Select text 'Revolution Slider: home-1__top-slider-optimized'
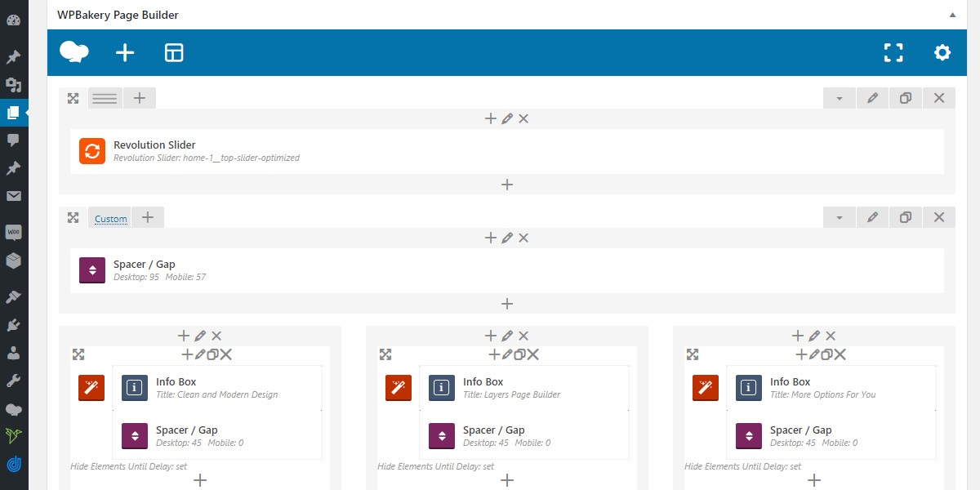Screen dimensions: 980x490 click(x=207, y=158)
